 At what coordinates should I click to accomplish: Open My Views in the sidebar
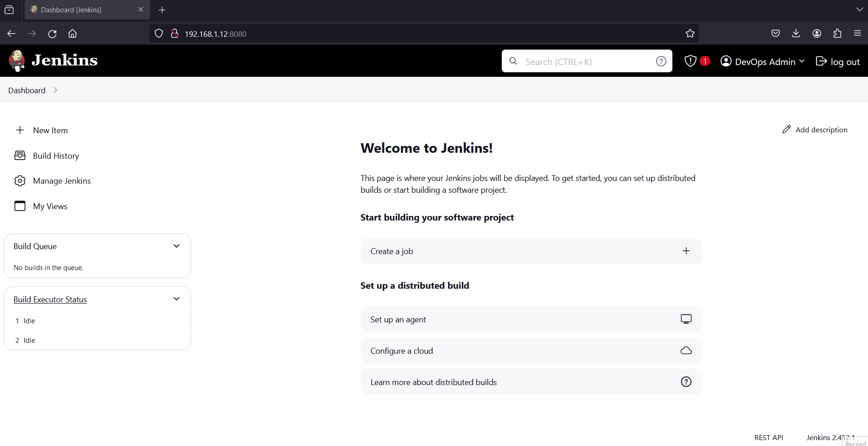(x=50, y=206)
